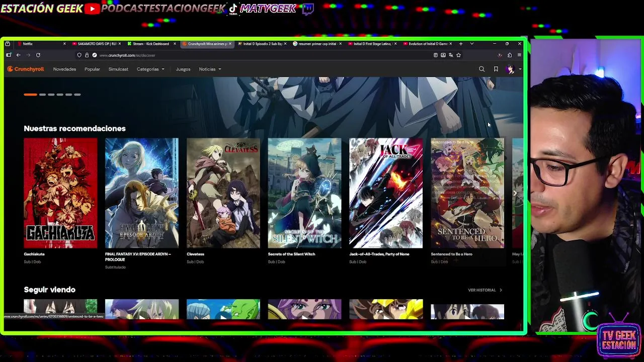Image resolution: width=644 pixels, height=362 pixels.
Task: Click the Subtitulado label under Final Fantasy
Action: point(115,267)
